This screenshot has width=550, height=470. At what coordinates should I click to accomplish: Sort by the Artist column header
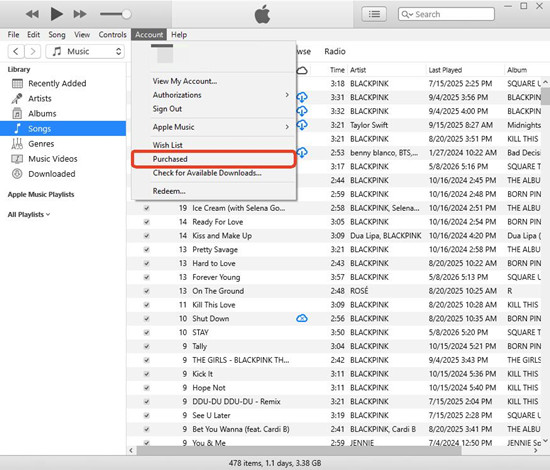coord(358,70)
